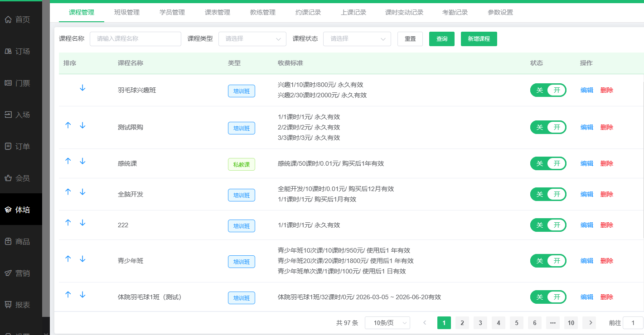Open the 报表 reports section
The height and width of the screenshot is (335, 644).
(x=21, y=305)
